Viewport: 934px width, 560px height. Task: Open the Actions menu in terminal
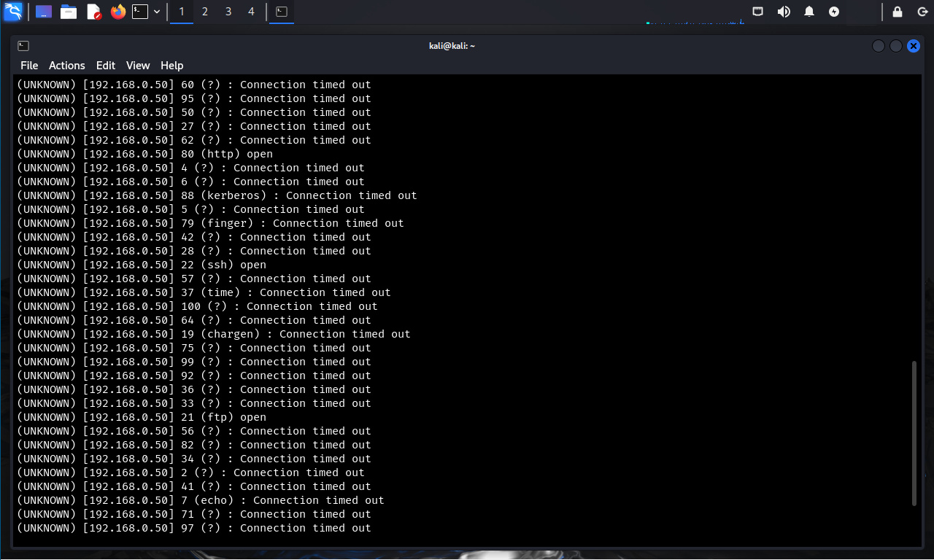67,66
